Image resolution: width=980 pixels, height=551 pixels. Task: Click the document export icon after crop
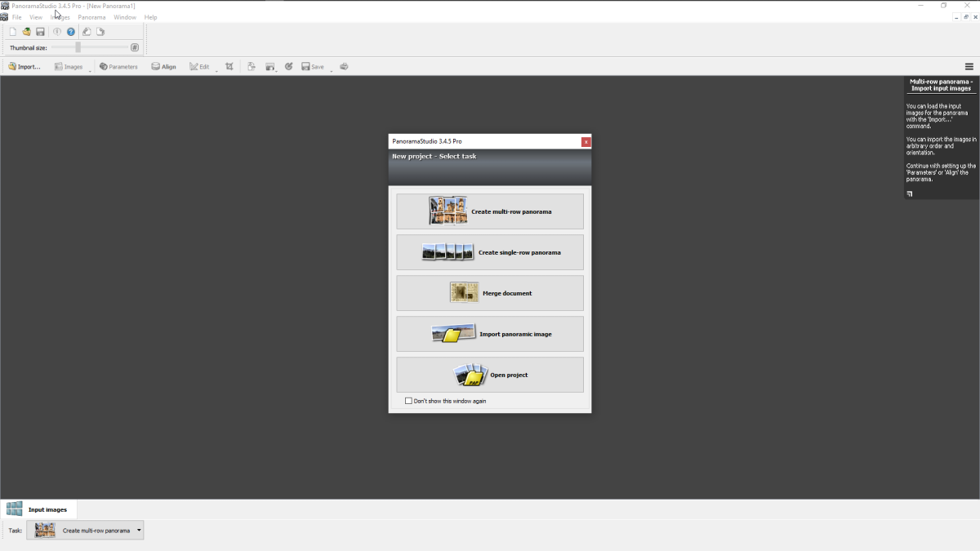pos(252,67)
